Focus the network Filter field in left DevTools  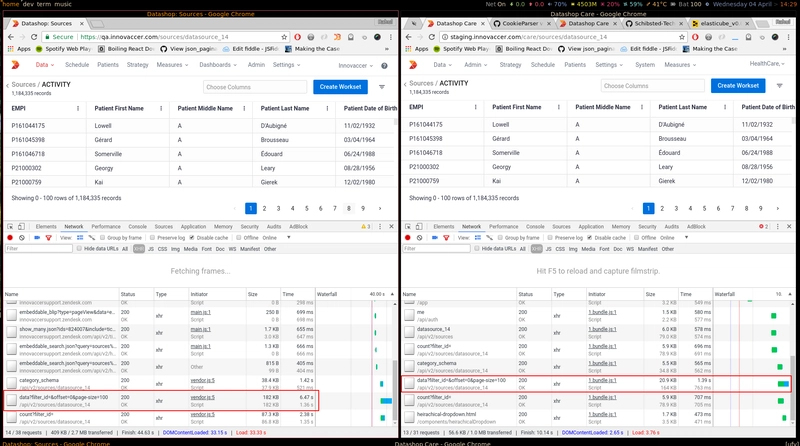coord(39,249)
